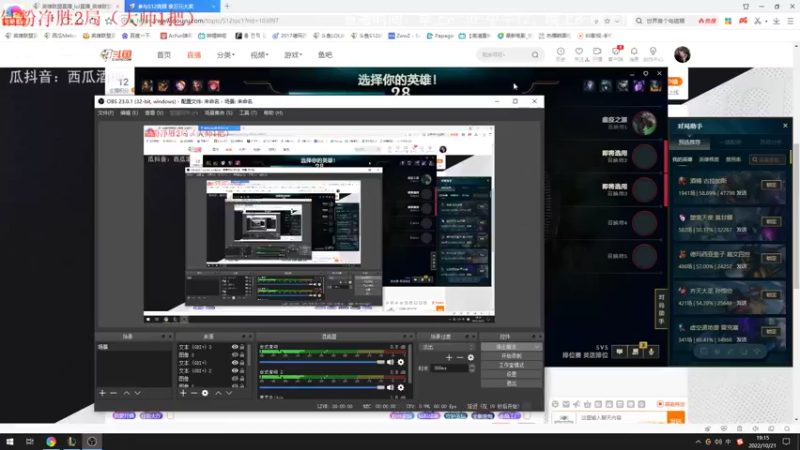Go to 首页 tab on Douyu
The width and height of the screenshot is (800, 450).
pos(164,55)
